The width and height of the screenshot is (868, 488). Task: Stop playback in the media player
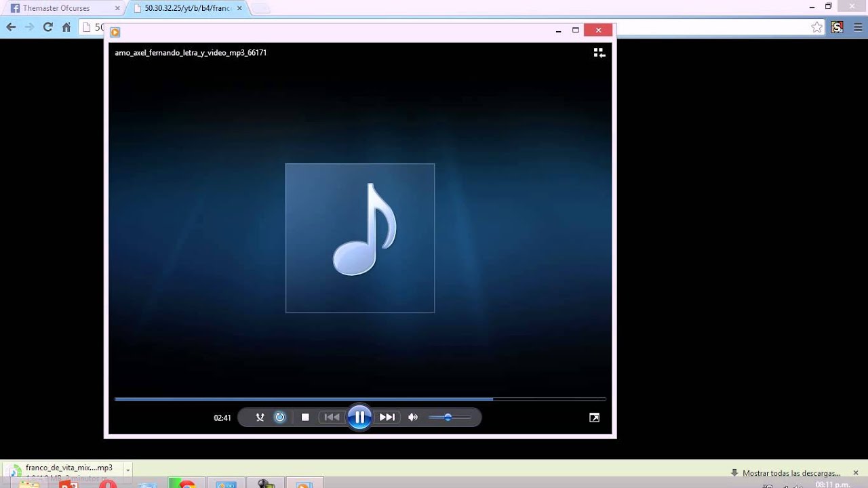coord(305,418)
